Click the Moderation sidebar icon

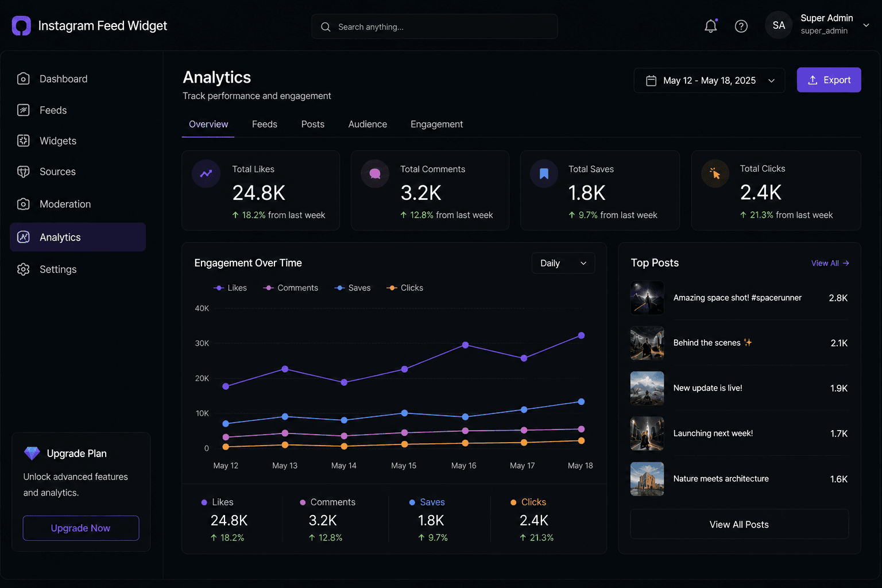click(x=24, y=204)
